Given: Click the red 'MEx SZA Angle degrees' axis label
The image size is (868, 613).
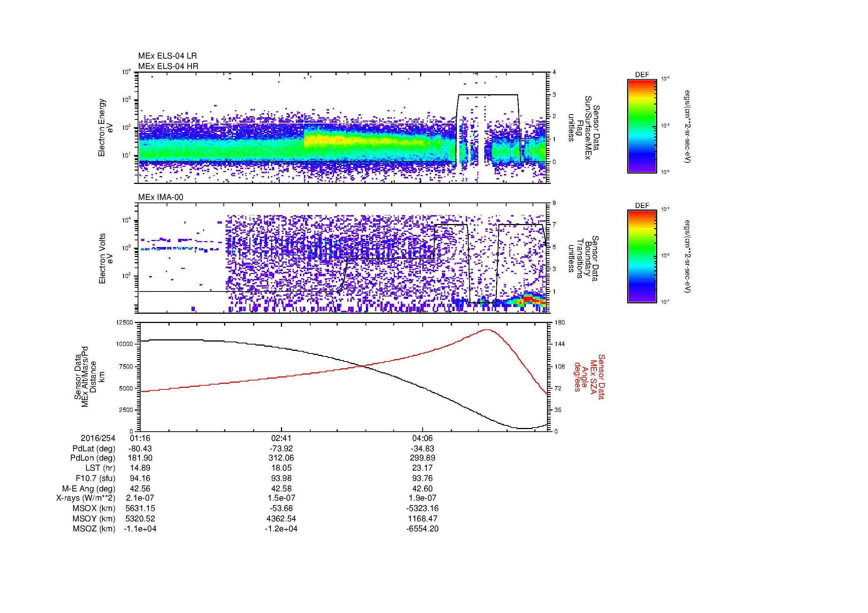Looking at the screenshot, I should [589, 376].
